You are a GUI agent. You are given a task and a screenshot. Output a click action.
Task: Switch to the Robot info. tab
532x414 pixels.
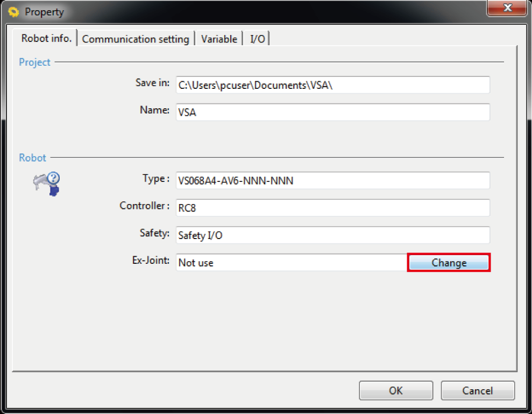[x=46, y=38]
